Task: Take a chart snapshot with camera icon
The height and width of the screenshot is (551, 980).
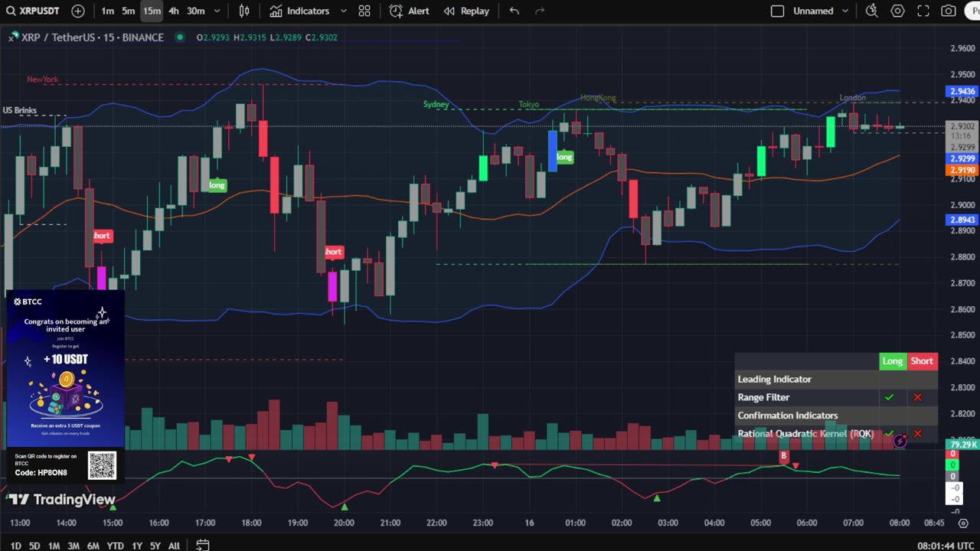Action: tap(949, 11)
